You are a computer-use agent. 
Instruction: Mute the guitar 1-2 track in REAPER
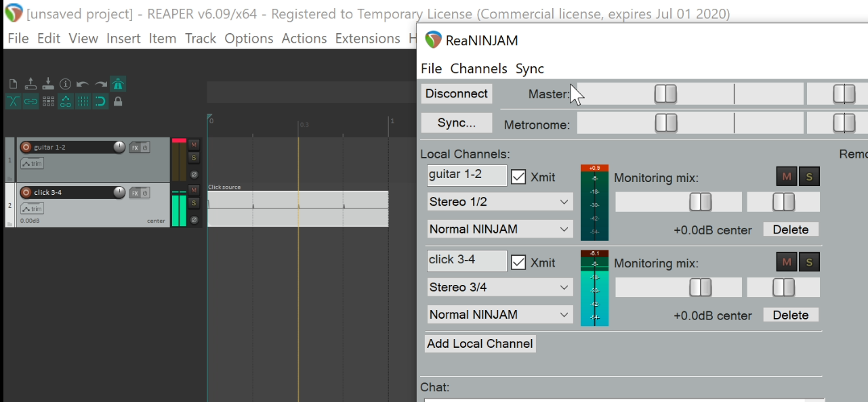point(194,144)
